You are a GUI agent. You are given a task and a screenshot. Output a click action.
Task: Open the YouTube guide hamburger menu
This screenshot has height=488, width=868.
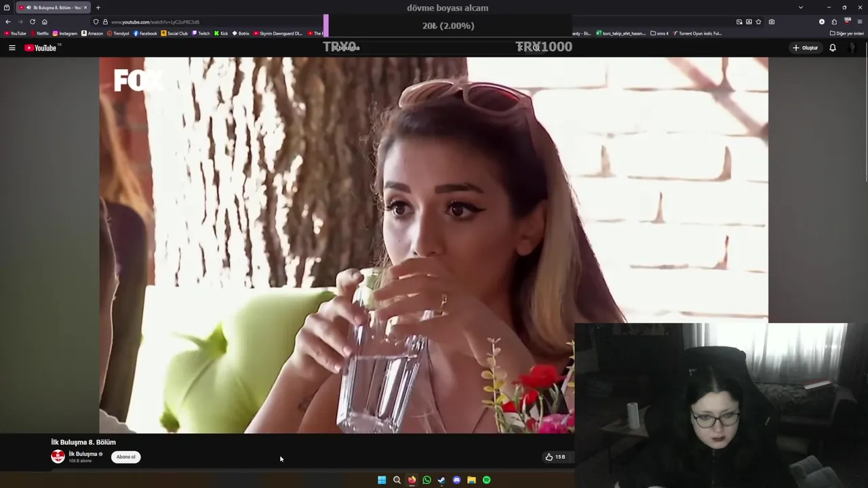pyautogui.click(x=12, y=47)
